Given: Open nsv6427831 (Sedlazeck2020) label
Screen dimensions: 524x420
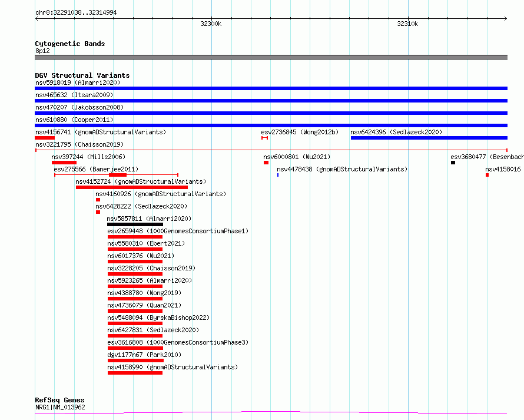Looking at the screenshot, I should 153,330.
